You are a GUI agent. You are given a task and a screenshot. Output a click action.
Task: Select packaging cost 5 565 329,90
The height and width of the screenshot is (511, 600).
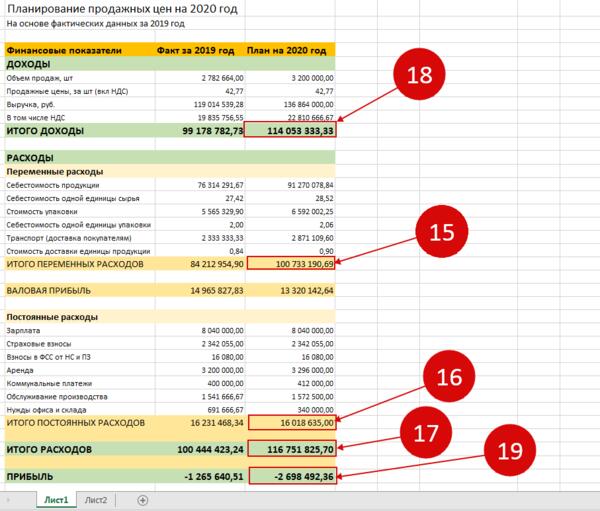222,212
